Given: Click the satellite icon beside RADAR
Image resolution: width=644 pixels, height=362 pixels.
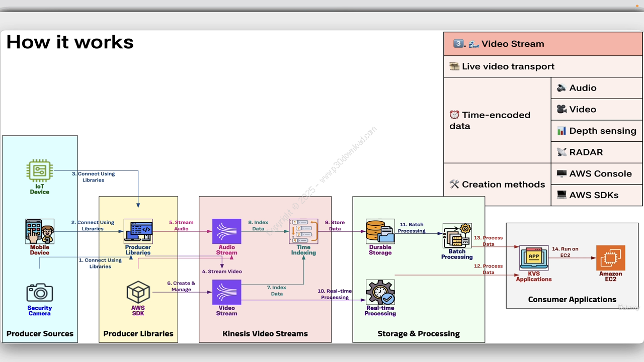Looking at the screenshot, I should click(561, 152).
